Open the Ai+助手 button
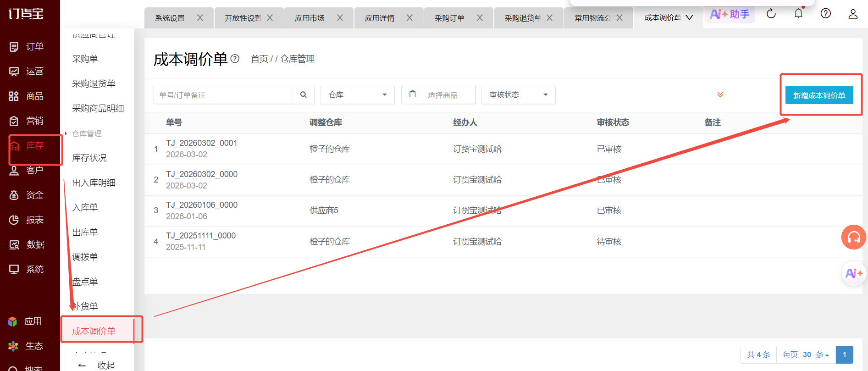 730,14
